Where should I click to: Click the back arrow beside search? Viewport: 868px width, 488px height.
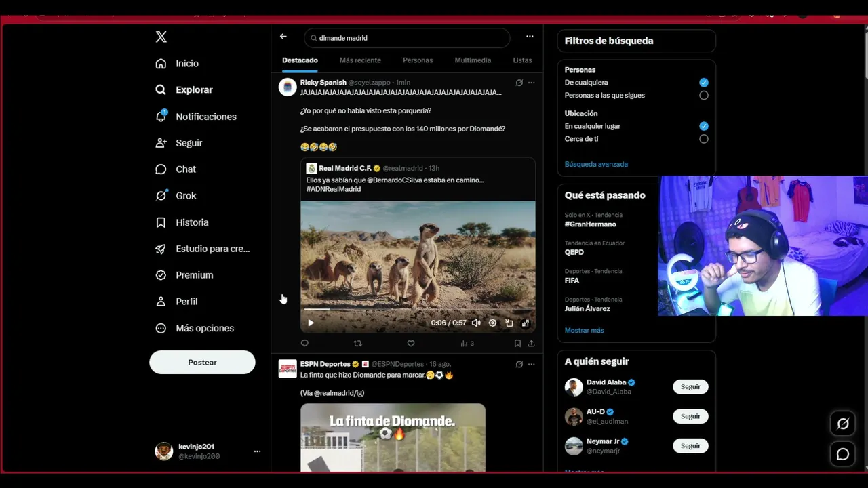tap(283, 37)
